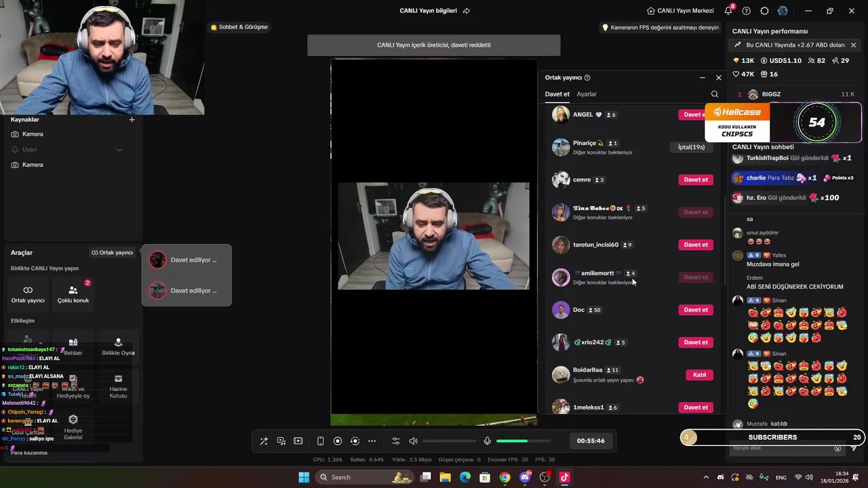Open the Rehber tool tile
This screenshot has height=488, width=868.
coord(73,347)
